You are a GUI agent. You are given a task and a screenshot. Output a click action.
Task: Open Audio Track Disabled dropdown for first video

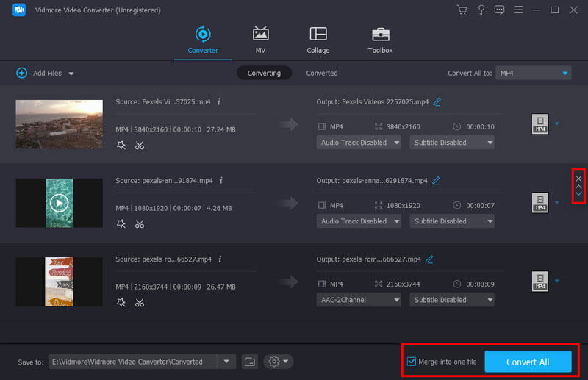(x=359, y=143)
